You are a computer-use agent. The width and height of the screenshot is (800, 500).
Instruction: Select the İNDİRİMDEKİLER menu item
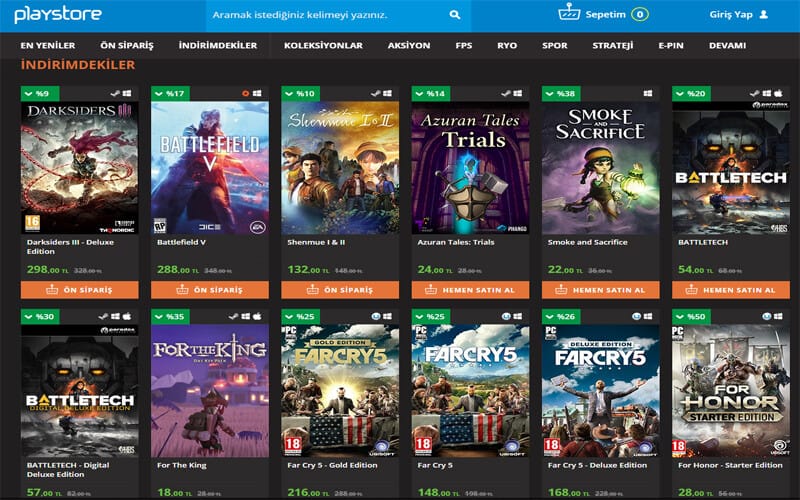[x=218, y=45]
